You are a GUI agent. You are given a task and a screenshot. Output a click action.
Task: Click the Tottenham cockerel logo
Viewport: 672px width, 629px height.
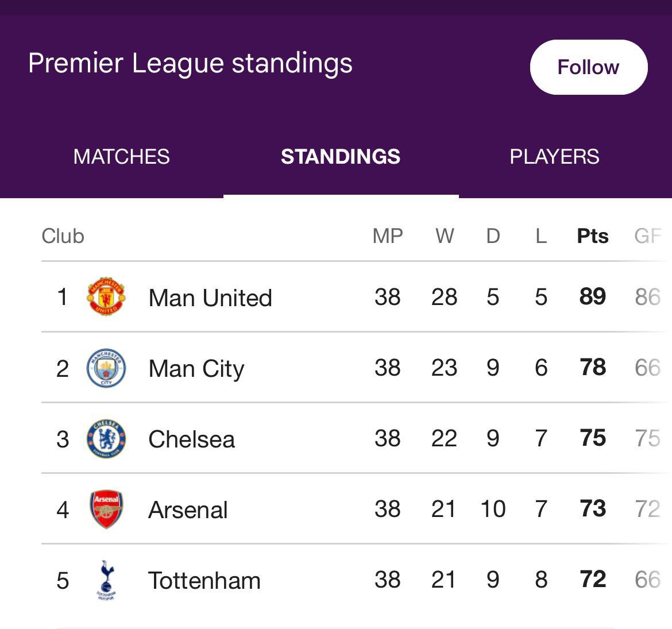coord(106,580)
